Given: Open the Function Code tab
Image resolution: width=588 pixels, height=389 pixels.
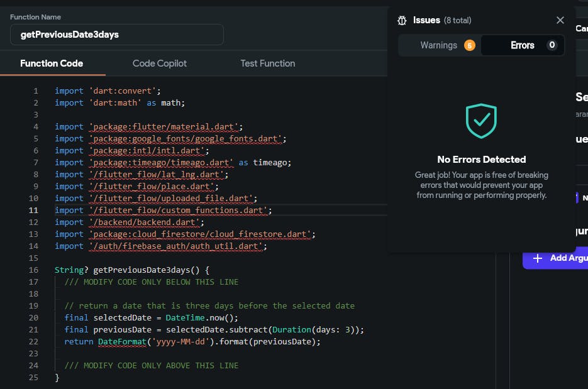Looking at the screenshot, I should tap(52, 63).
